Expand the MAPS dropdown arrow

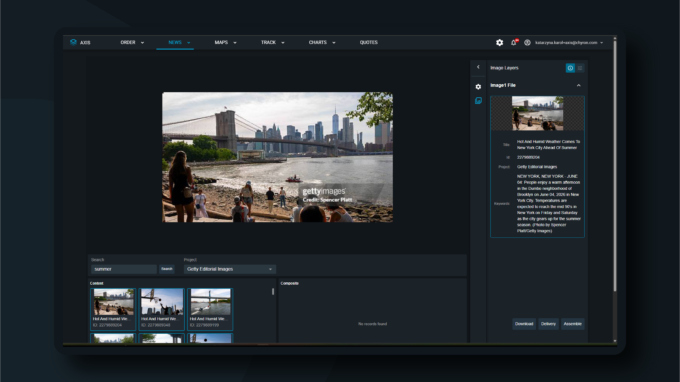click(x=235, y=43)
